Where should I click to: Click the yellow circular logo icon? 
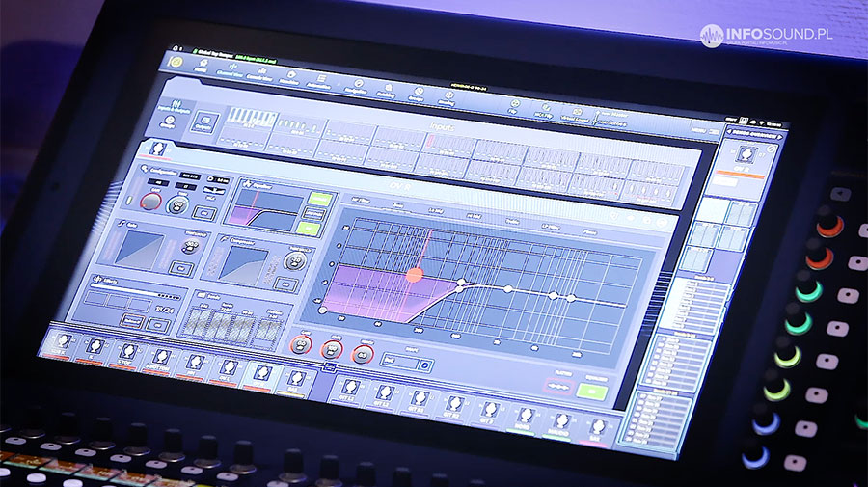point(176,62)
